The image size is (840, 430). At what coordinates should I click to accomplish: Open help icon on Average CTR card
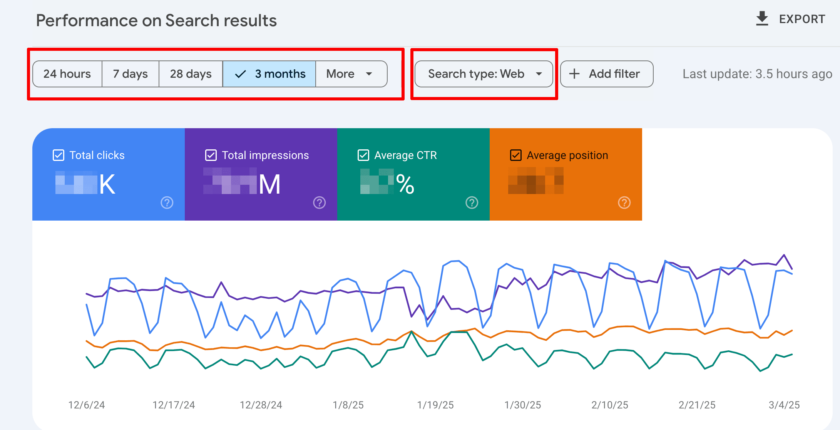click(x=472, y=202)
